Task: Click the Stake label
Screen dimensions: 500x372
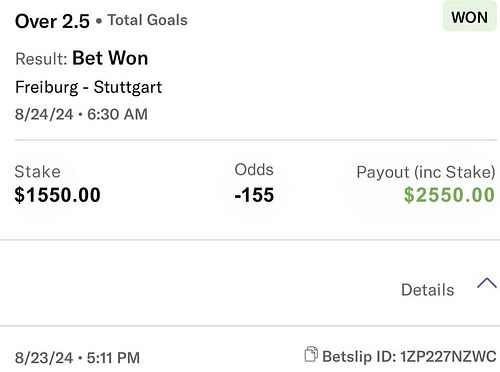Action: [x=37, y=172]
